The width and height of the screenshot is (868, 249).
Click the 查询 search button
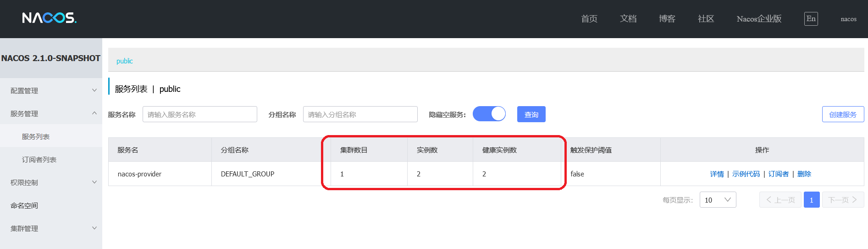pos(531,114)
